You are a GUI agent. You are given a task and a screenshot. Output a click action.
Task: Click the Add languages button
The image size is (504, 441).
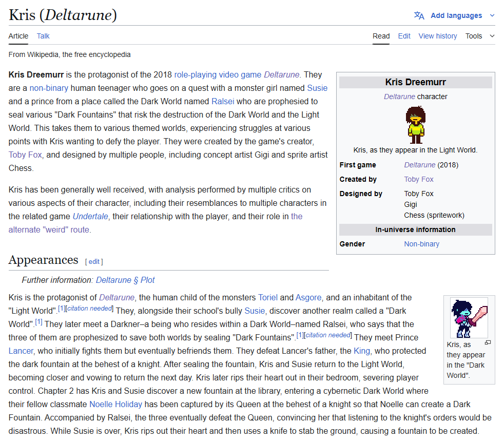[456, 15]
